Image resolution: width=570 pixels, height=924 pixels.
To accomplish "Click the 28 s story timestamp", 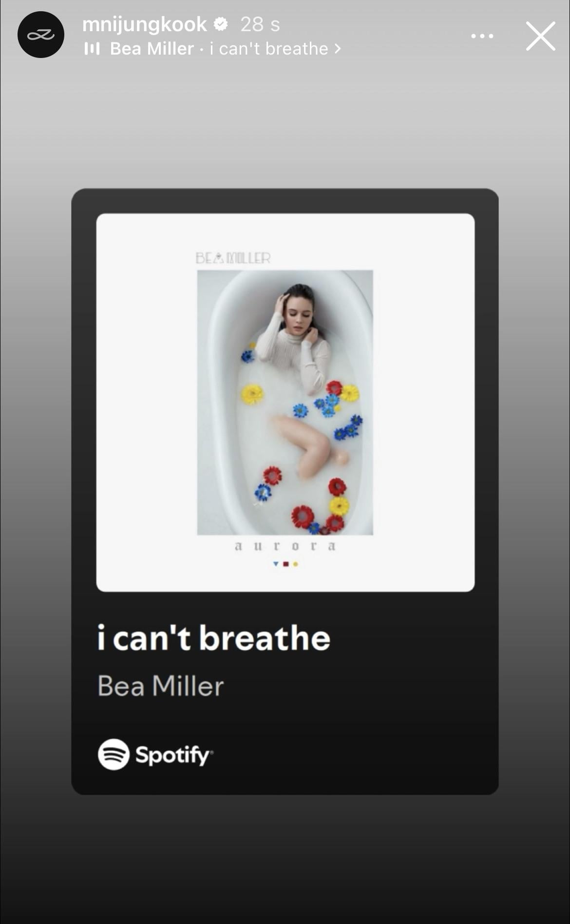I will click(260, 24).
